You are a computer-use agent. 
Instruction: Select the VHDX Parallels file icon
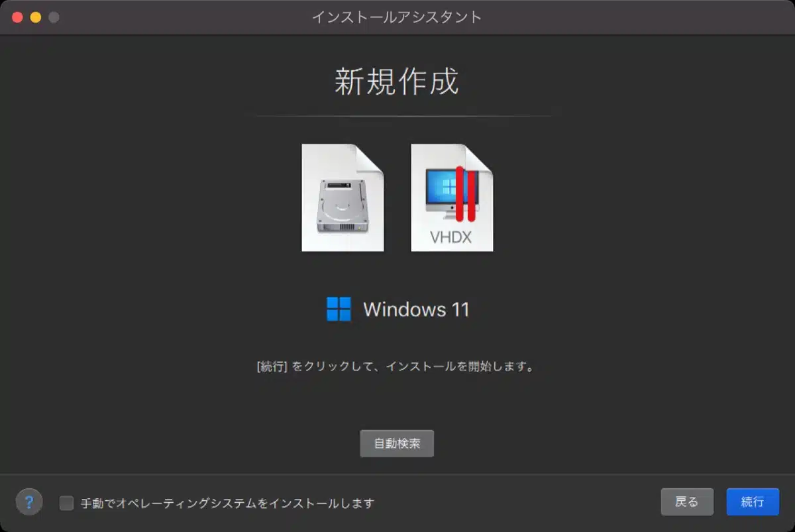tap(452, 197)
